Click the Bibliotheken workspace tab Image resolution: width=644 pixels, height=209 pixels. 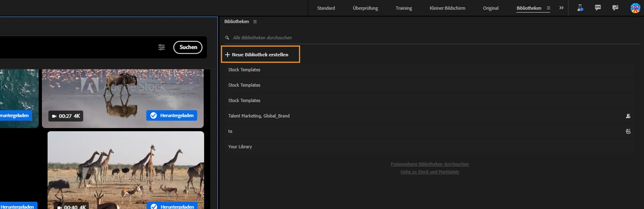[x=529, y=8]
